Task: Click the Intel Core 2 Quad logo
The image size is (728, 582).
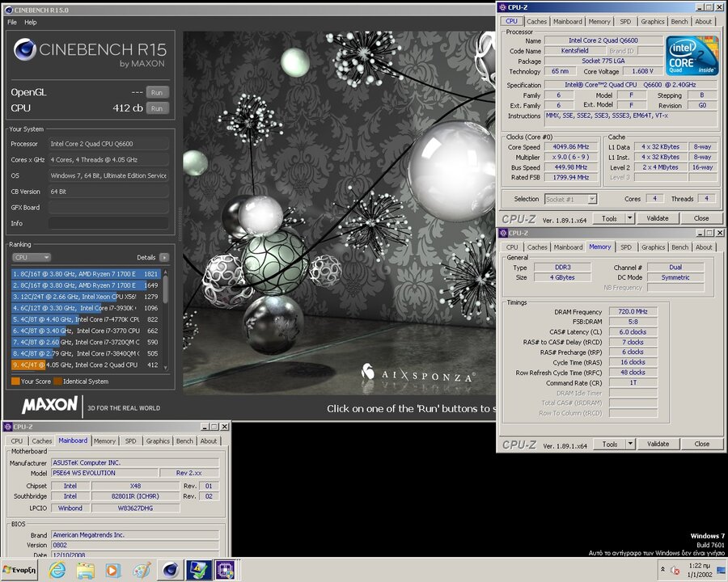Action: point(692,56)
